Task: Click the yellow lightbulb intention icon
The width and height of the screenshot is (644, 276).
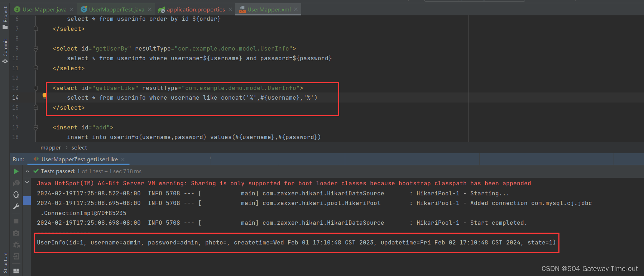Action: [44, 96]
